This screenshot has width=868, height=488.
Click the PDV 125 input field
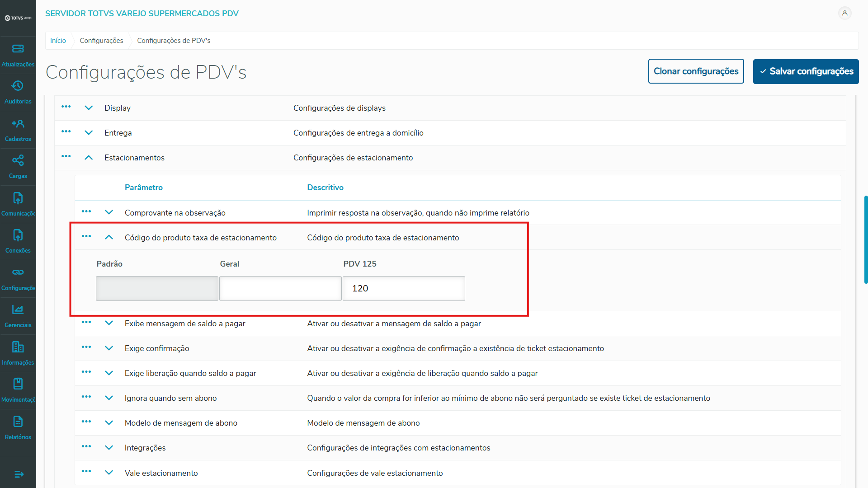click(x=403, y=288)
